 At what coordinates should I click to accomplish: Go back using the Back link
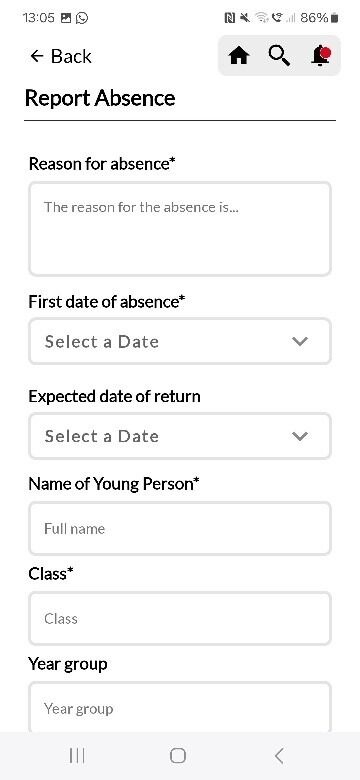pyautogui.click(x=61, y=56)
